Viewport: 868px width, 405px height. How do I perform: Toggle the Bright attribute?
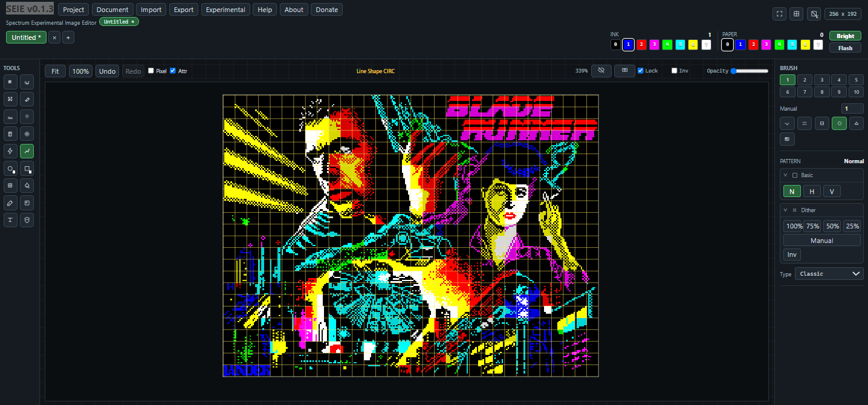point(845,36)
